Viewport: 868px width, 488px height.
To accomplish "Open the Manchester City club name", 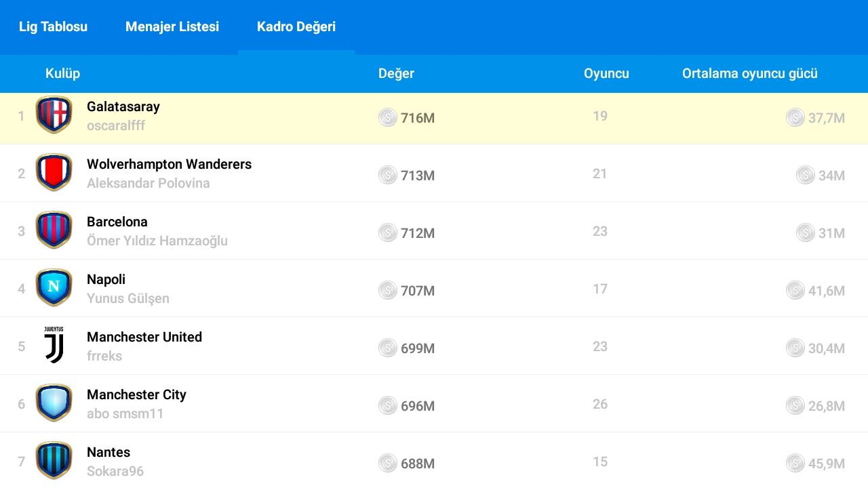I will click(x=136, y=394).
